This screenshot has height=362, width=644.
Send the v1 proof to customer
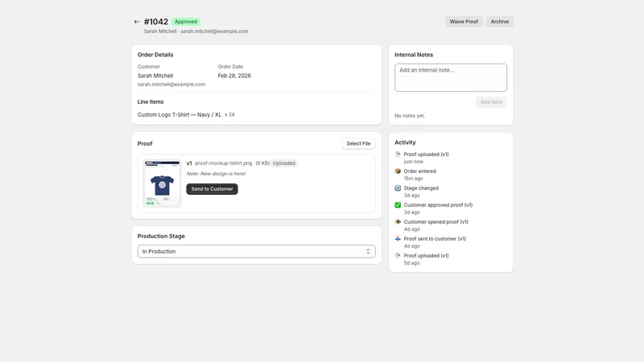tap(212, 189)
